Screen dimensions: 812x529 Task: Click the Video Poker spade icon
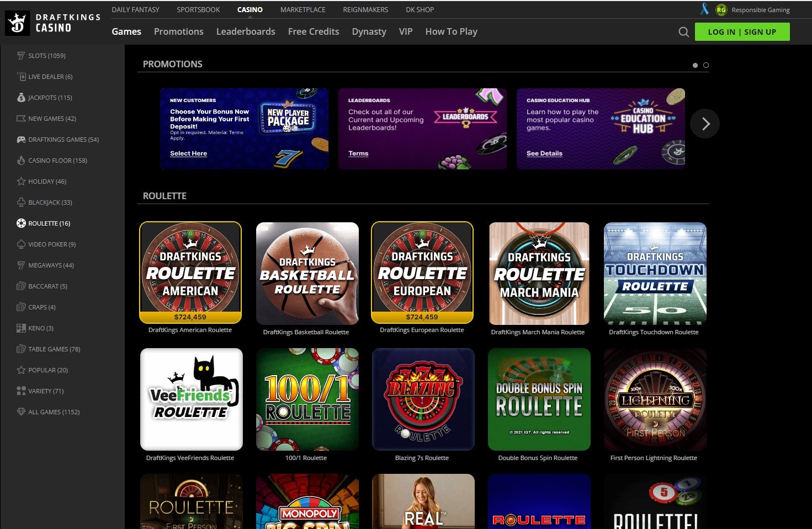pos(21,244)
